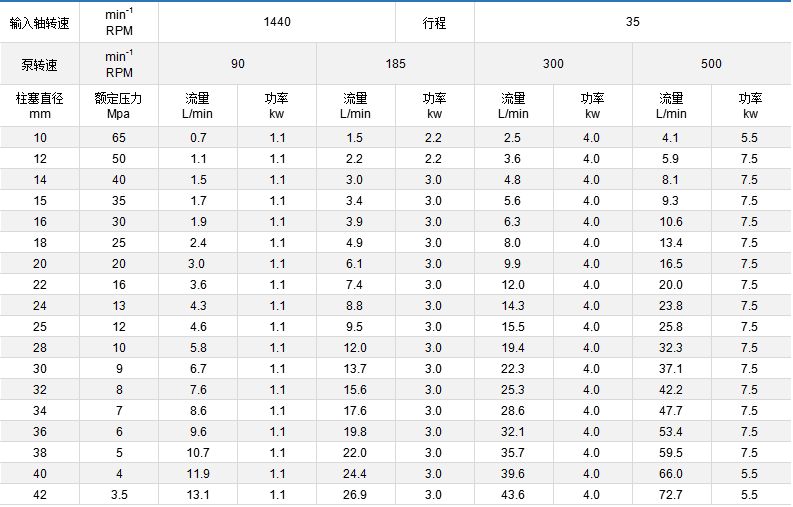Select the 185 pump speed column header
793x507 pixels.
(x=395, y=64)
